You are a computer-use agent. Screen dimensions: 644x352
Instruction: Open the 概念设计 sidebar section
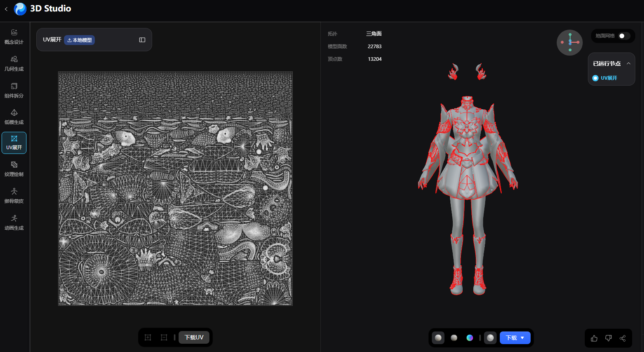(14, 37)
